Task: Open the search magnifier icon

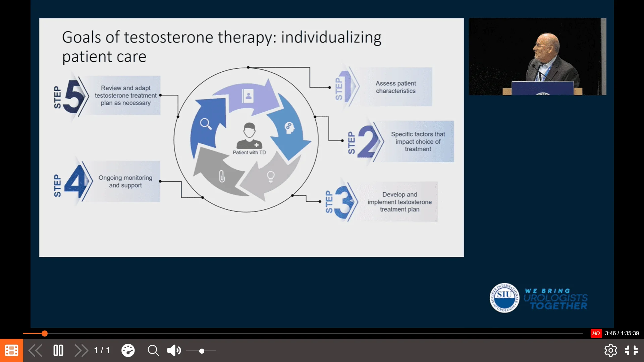Action: point(153,351)
